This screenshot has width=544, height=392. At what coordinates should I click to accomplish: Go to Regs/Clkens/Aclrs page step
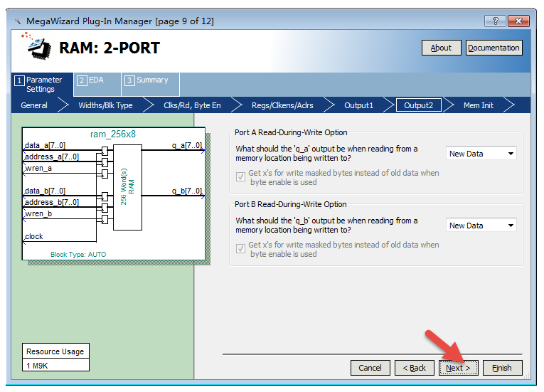(282, 105)
